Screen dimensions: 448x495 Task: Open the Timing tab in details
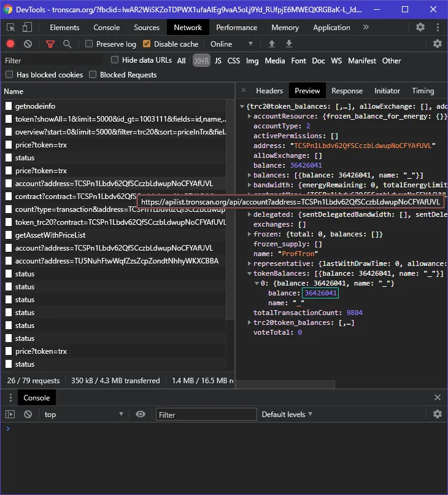[423, 91]
